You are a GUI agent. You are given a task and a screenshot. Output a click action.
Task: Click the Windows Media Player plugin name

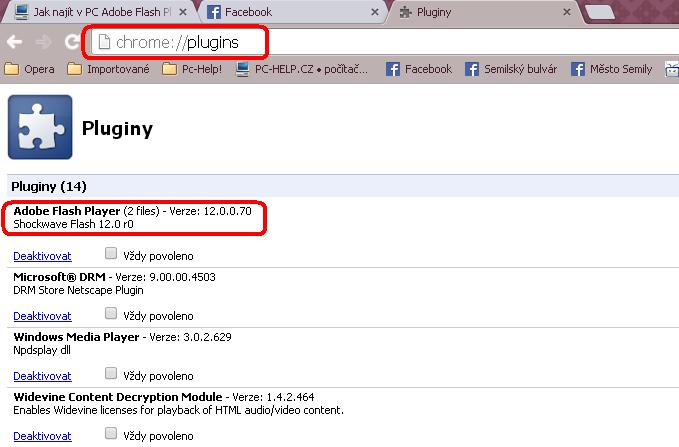tap(76, 337)
